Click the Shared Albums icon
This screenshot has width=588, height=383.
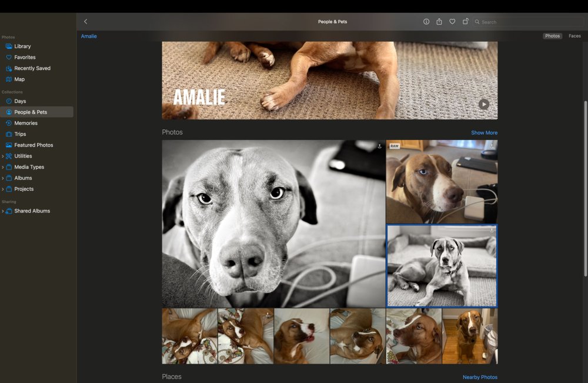(9, 211)
